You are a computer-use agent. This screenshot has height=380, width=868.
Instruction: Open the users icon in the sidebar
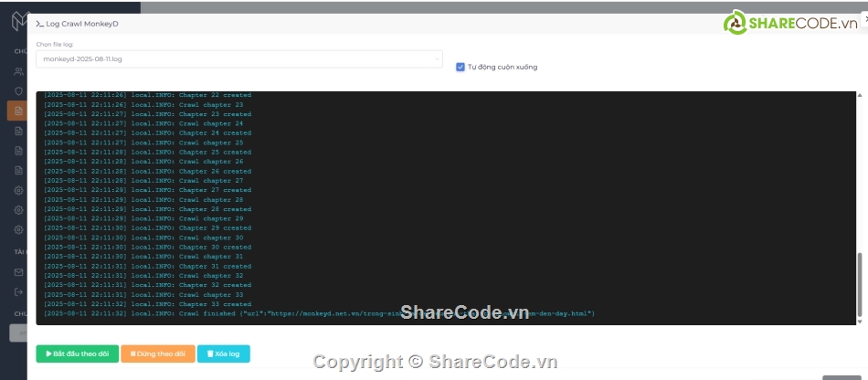[x=19, y=71]
